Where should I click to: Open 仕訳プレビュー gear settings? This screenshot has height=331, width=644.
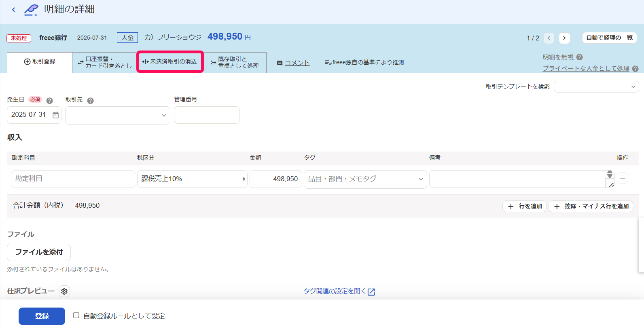(64, 291)
